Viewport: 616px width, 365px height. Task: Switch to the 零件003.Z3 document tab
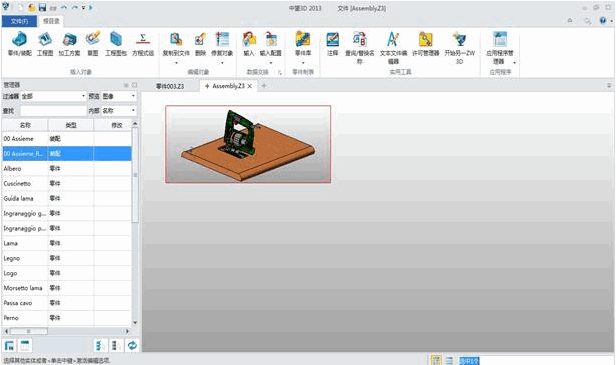[170, 86]
